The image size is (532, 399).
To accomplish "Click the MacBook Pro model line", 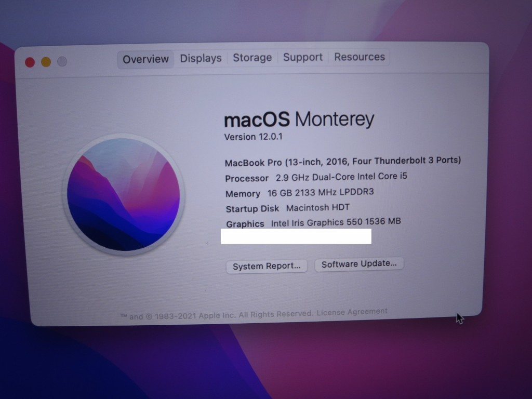I will tap(343, 162).
